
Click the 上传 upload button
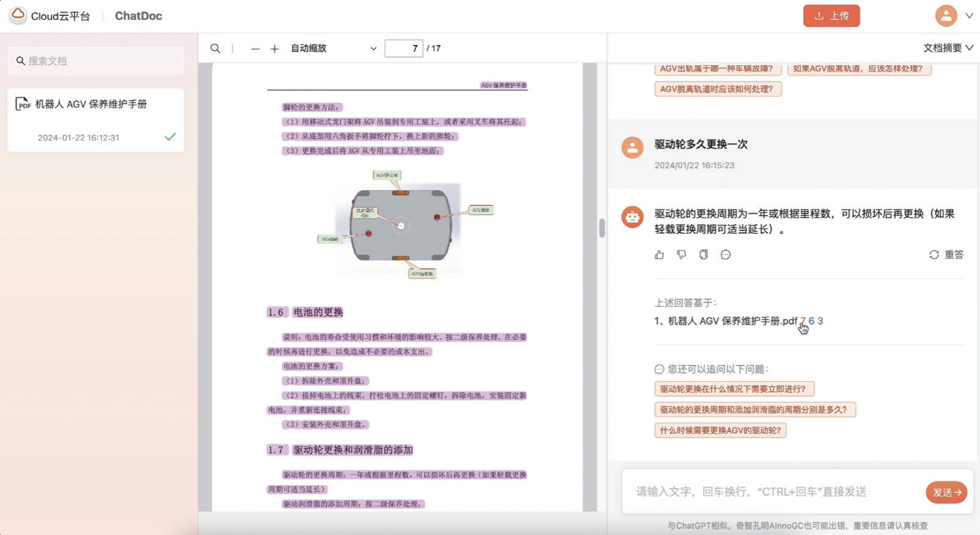coord(831,16)
